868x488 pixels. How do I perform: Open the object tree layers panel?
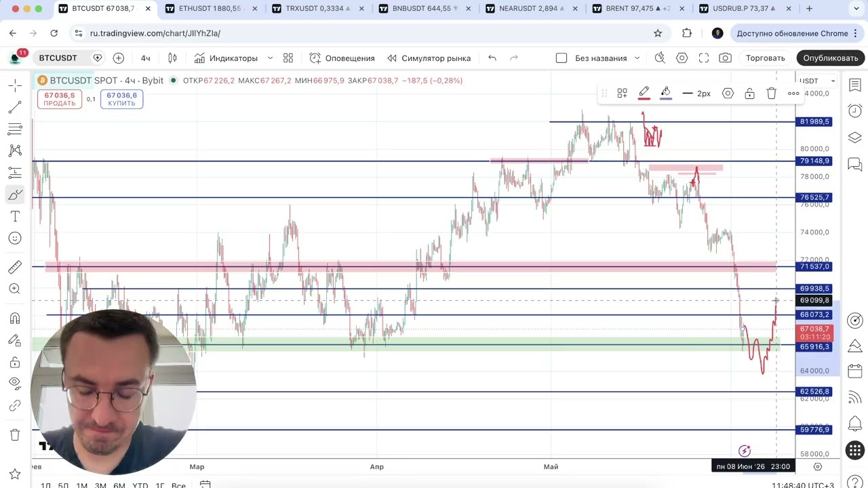pos(855,138)
